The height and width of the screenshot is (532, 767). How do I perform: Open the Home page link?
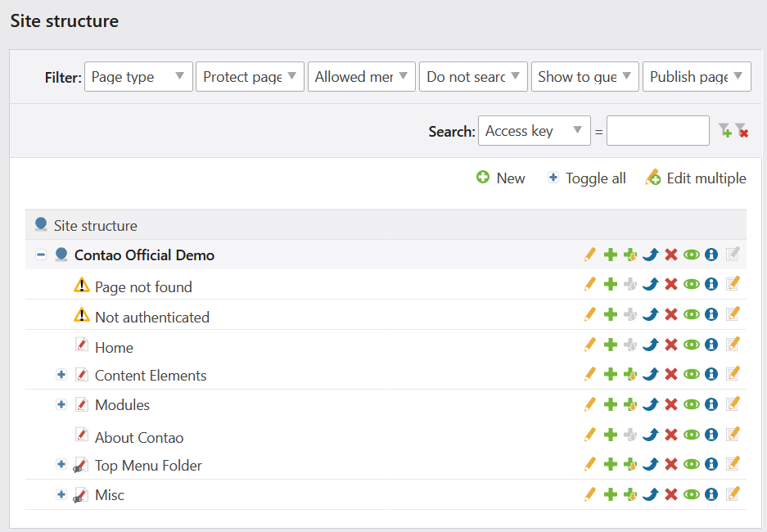[x=114, y=348]
